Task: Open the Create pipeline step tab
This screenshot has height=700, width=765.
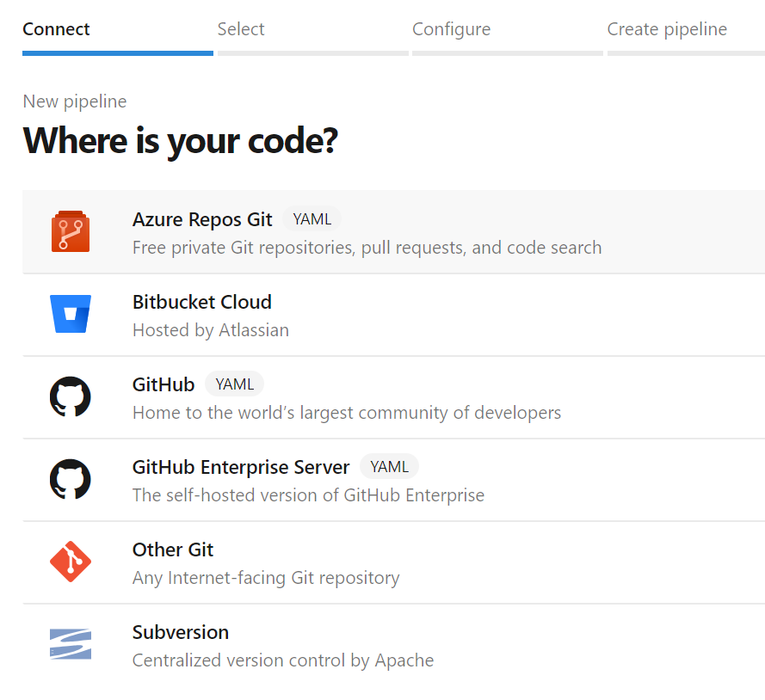Action: tap(667, 29)
